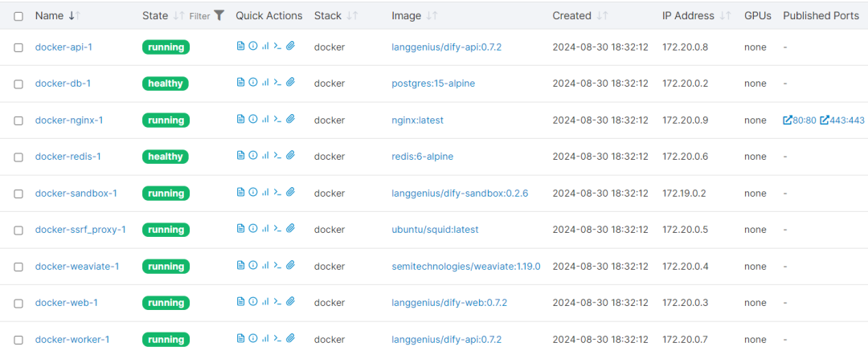Sort by Image column header
The height and width of the screenshot is (355, 868).
tap(406, 15)
